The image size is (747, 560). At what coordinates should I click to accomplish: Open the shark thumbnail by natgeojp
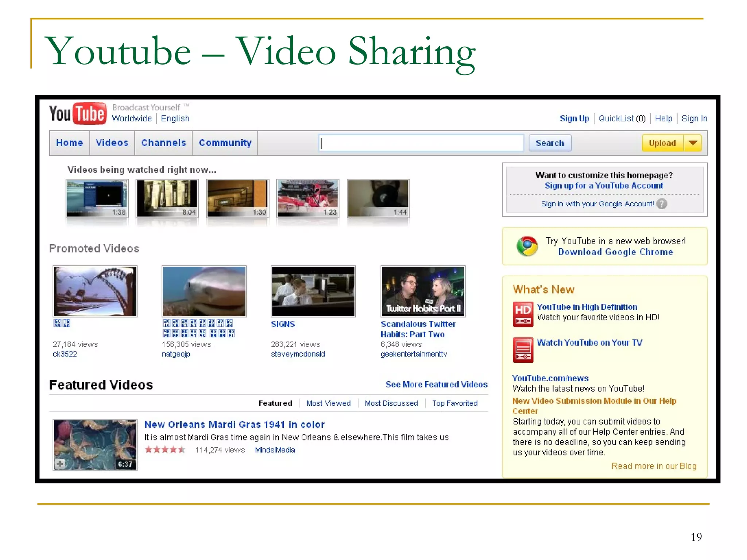coord(204,291)
